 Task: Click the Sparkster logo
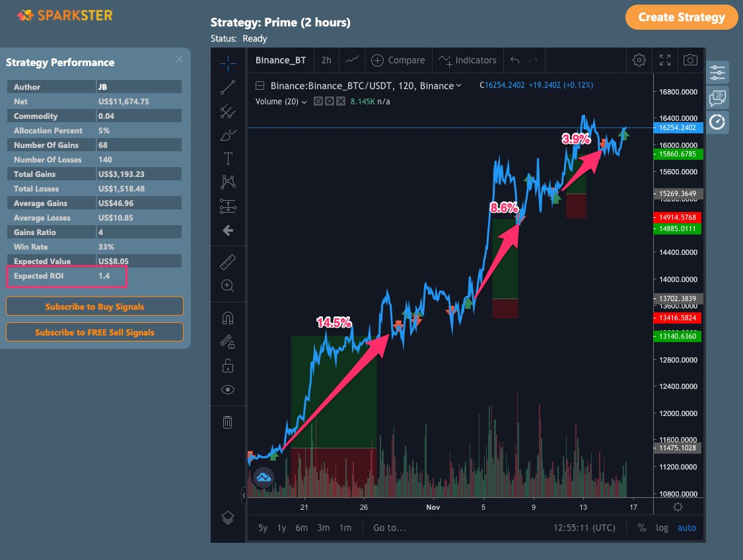[65, 15]
